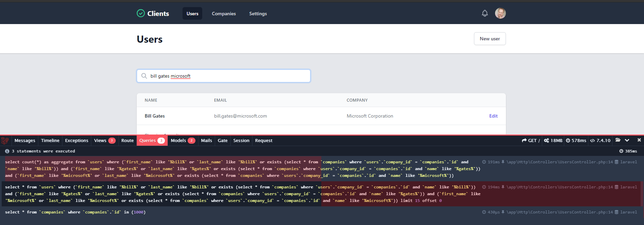Open the Session debugbar tab
The image size is (644, 225).
(241, 141)
